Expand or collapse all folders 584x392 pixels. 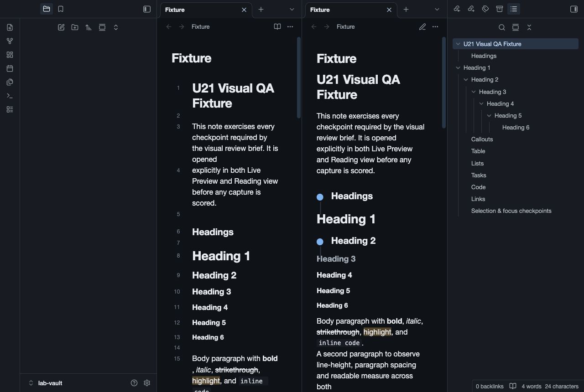[x=116, y=27]
